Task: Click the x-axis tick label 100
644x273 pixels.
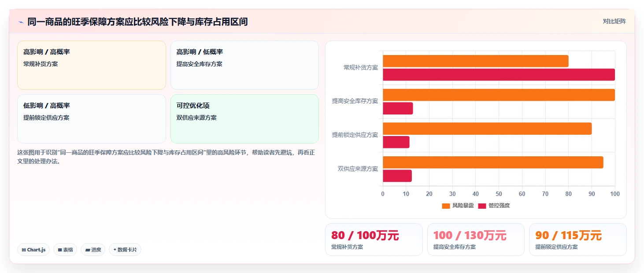Action: [x=615, y=194]
